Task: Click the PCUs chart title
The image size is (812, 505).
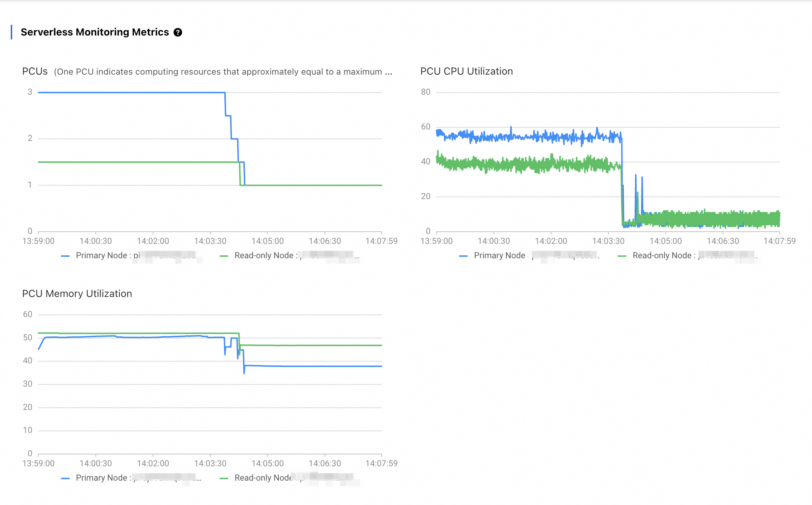Action: click(35, 71)
